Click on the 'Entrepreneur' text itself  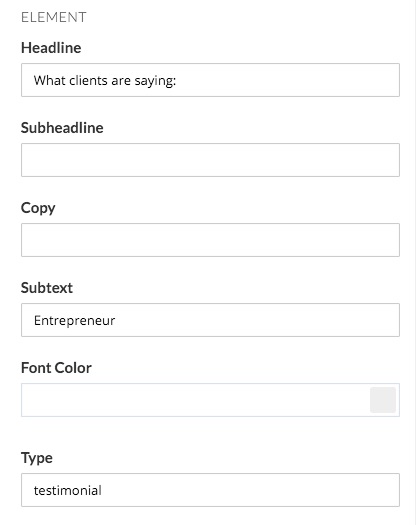pyautogui.click(x=74, y=321)
